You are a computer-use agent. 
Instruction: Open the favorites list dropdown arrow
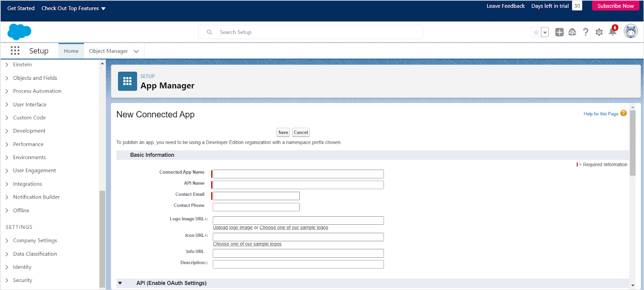tap(545, 32)
